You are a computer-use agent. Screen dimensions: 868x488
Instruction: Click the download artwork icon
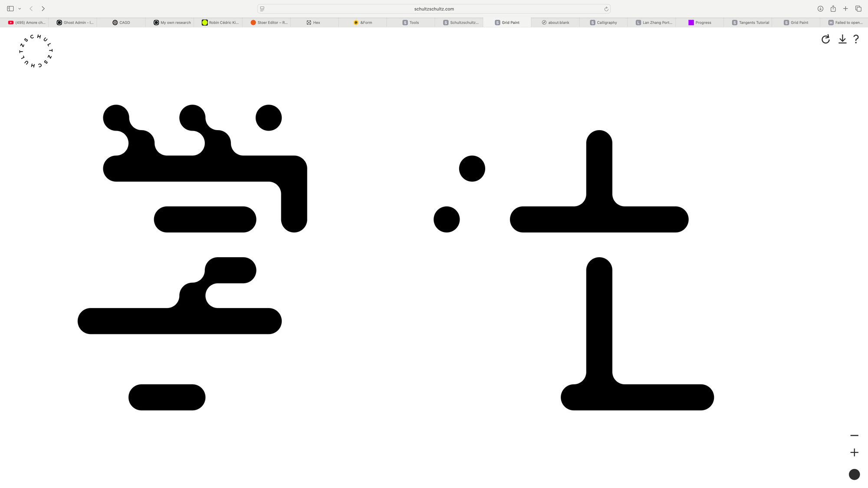pos(842,39)
